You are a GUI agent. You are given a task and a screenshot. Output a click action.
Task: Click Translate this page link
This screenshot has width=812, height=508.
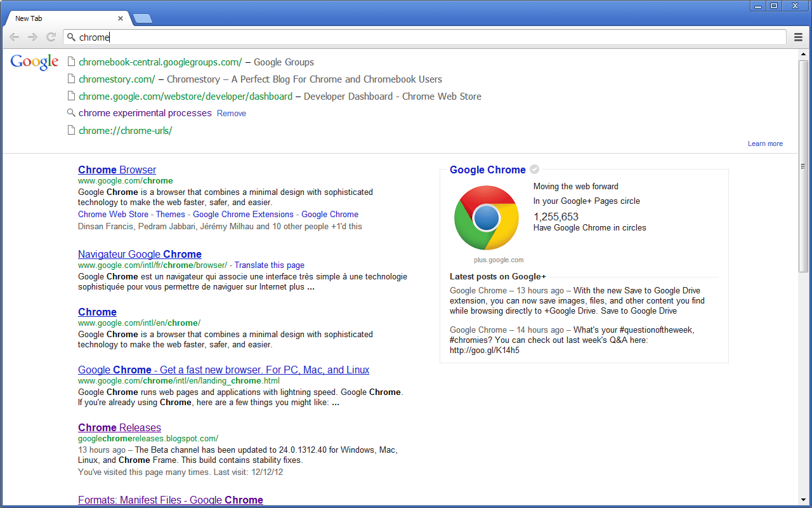click(270, 265)
